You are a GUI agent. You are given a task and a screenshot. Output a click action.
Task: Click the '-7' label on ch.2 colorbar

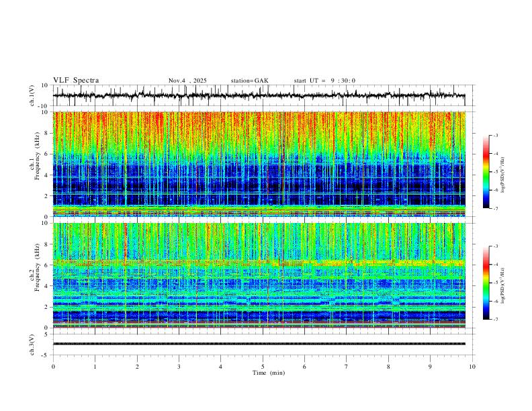click(495, 319)
